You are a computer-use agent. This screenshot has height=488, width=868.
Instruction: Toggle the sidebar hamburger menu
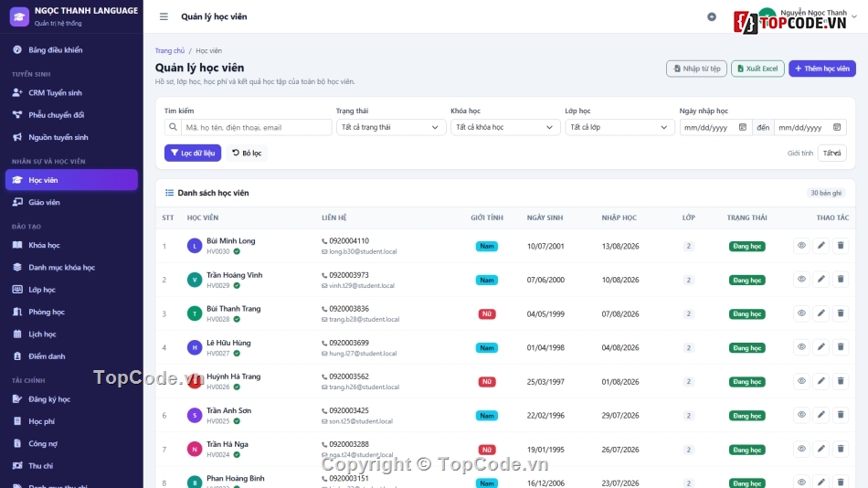coord(164,16)
